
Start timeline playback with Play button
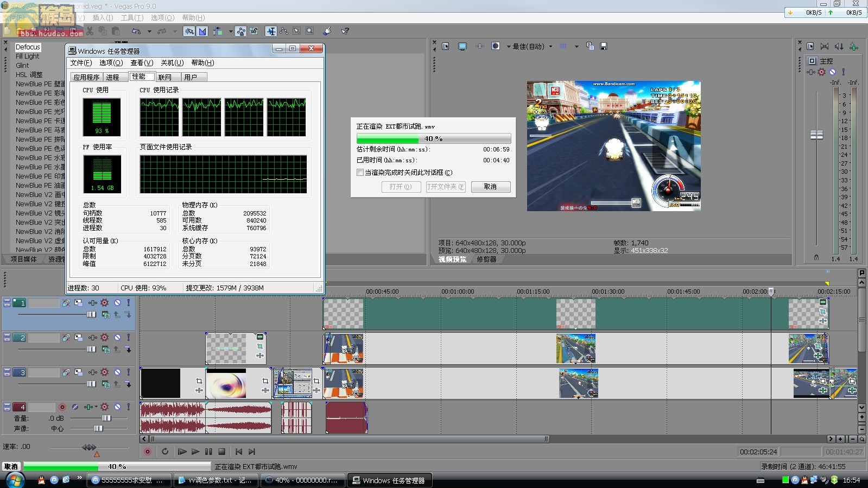195,452
